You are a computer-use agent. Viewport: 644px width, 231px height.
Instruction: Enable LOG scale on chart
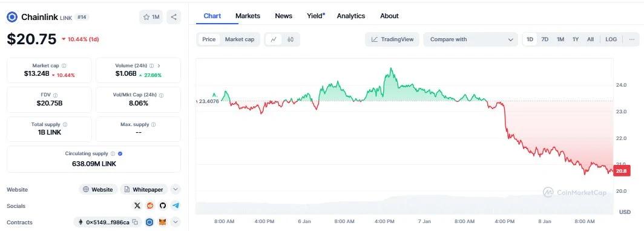point(611,39)
